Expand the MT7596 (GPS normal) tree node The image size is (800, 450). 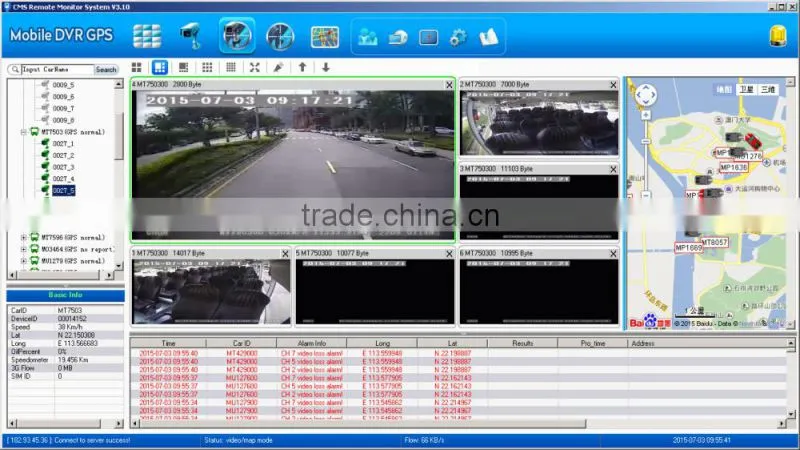tap(23, 238)
